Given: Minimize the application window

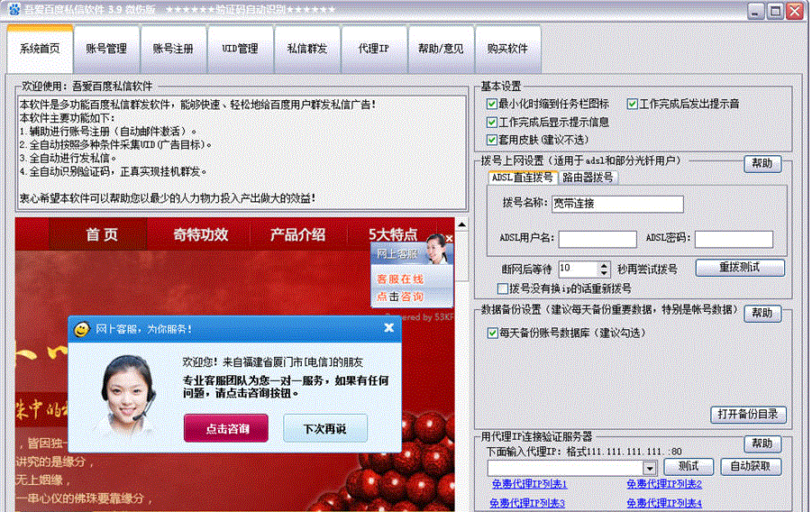Looking at the screenshot, I should (x=755, y=11).
